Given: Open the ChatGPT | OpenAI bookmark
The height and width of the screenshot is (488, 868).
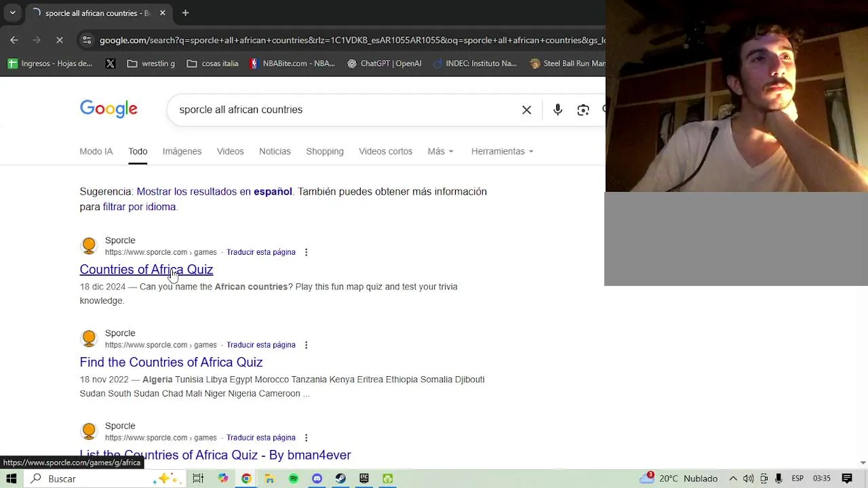Looking at the screenshot, I should pyautogui.click(x=384, y=63).
